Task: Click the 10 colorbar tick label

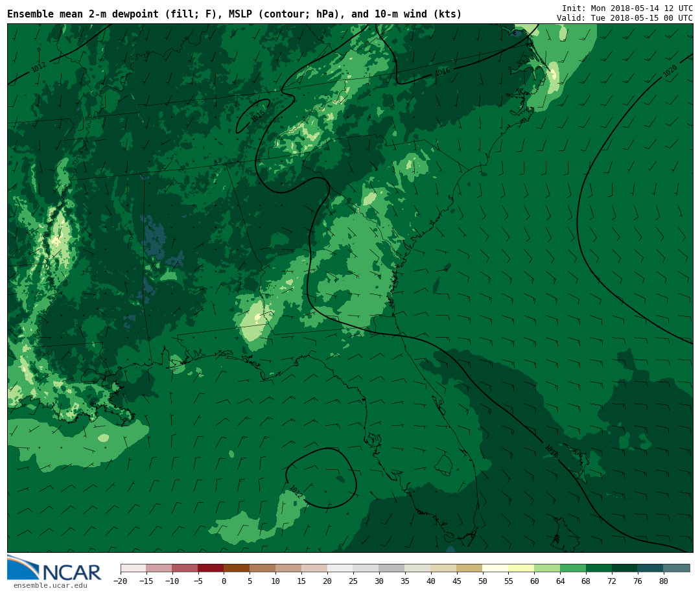Action: pos(276,581)
